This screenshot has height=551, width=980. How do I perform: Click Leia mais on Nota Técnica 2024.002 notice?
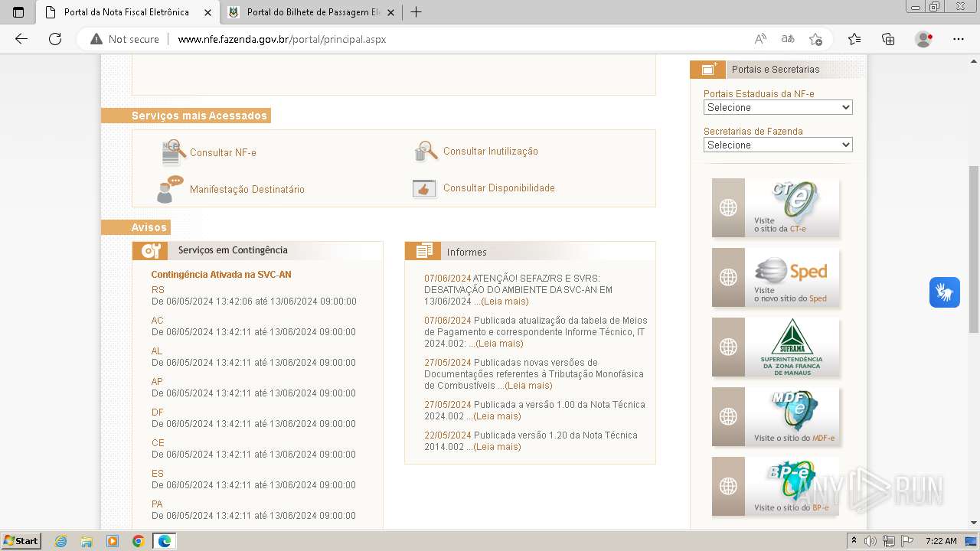496,416
